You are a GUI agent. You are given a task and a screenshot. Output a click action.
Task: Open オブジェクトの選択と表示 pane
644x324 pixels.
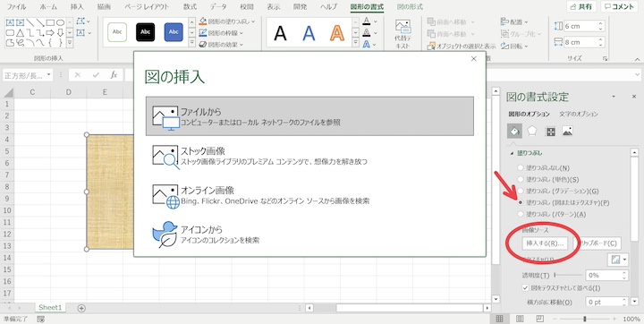click(462, 46)
